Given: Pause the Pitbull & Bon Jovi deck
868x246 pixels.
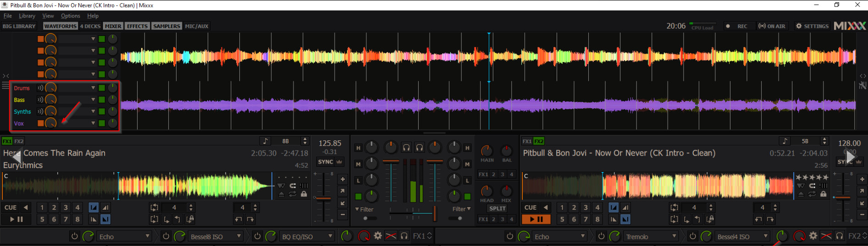Looking at the screenshot, I should 536,219.
